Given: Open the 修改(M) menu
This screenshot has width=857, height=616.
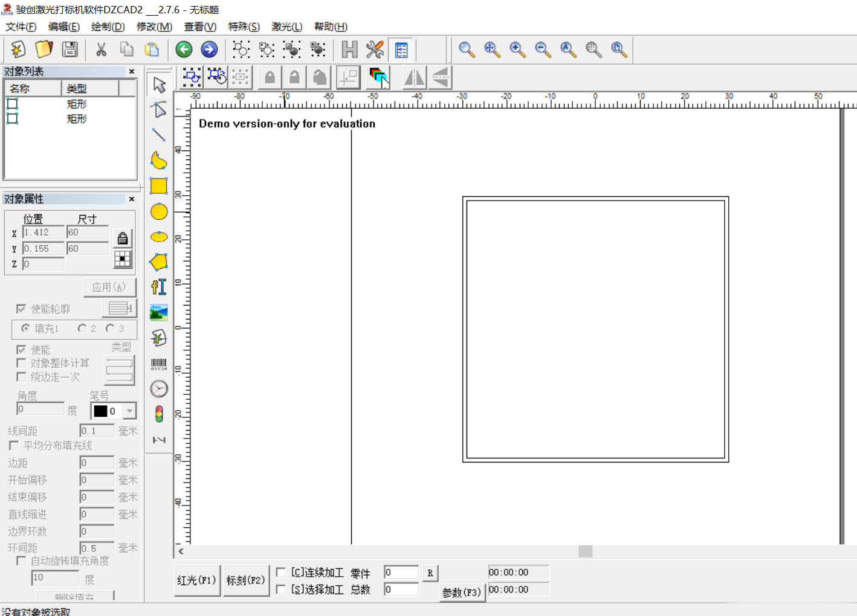Looking at the screenshot, I should (x=154, y=27).
